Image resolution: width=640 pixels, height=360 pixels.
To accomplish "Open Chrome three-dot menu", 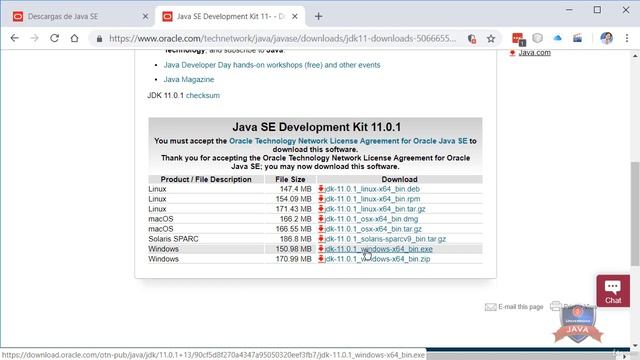I will (627, 38).
